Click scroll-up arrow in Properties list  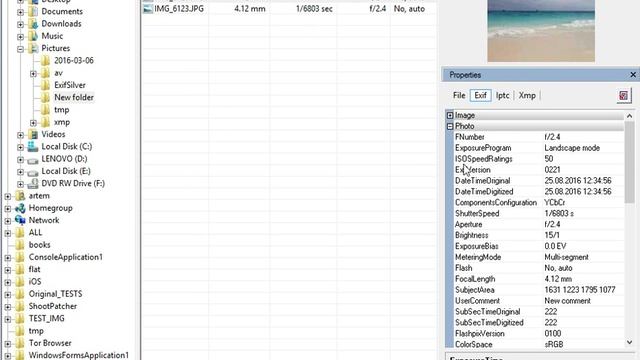pos(629,116)
